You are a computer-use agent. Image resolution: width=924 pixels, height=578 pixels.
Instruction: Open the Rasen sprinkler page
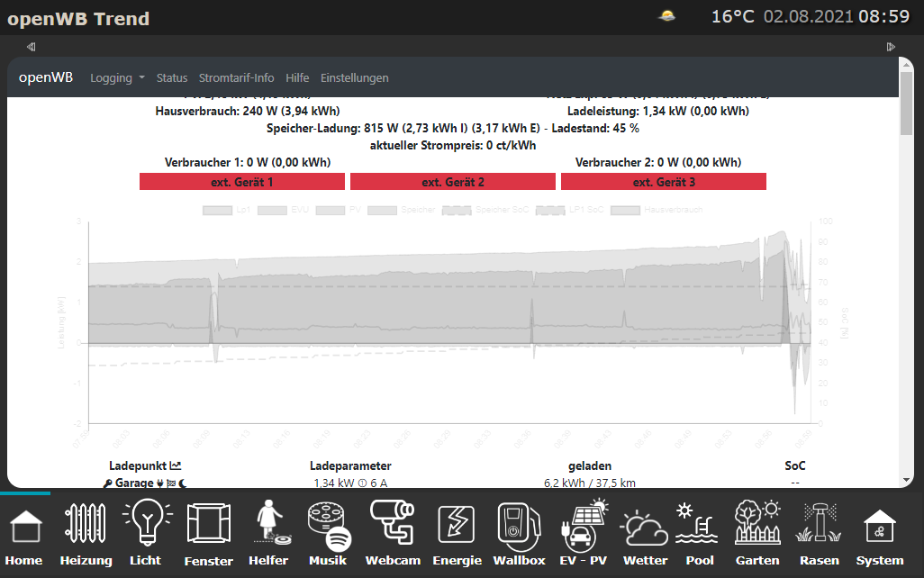[x=818, y=533]
